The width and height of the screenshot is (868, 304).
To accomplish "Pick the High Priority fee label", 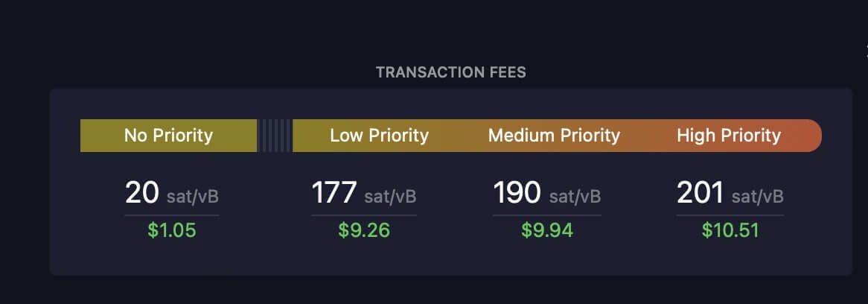I will coord(728,135).
